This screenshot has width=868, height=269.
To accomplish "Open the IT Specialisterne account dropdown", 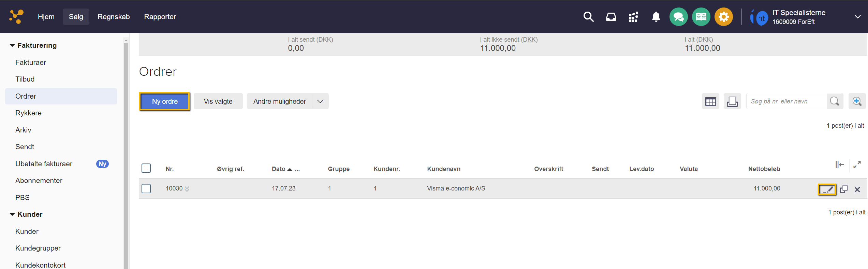I will click(857, 17).
